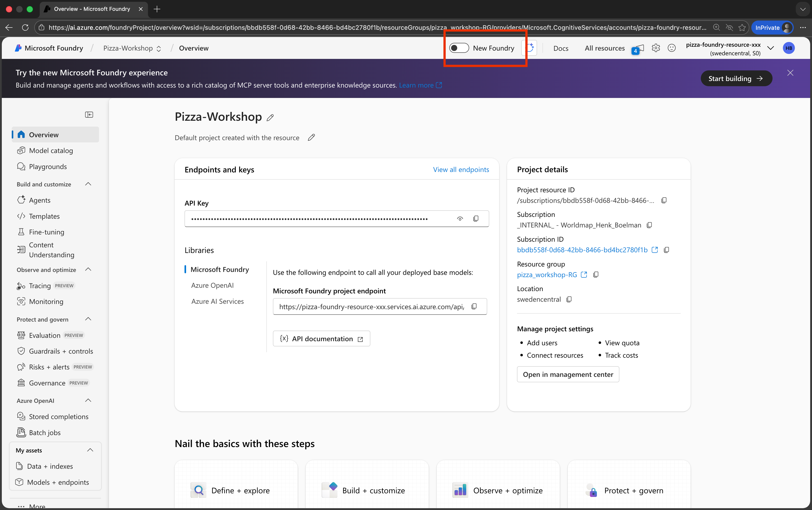Copy the API Key value

pyautogui.click(x=476, y=219)
